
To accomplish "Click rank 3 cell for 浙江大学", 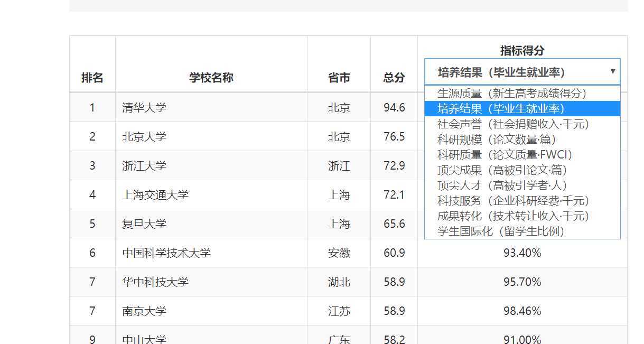I will (x=92, y=166).
